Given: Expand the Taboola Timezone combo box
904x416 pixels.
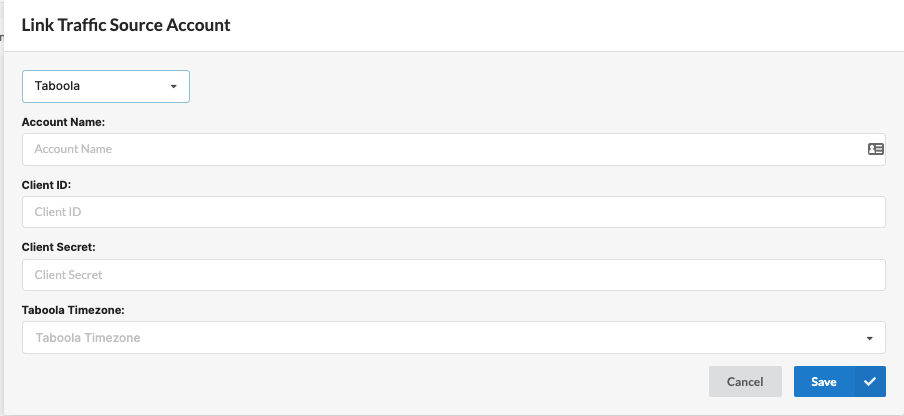Looking at the screenshot, I should 454,338.
